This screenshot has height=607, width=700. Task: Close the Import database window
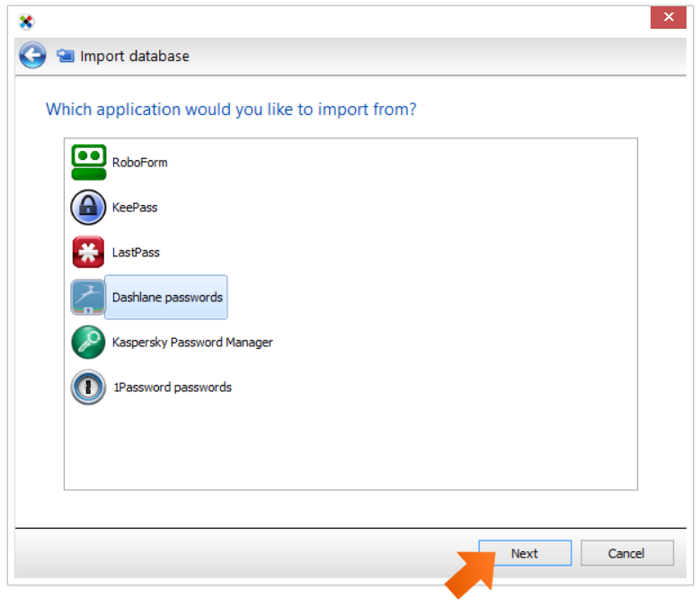(669, 17)
